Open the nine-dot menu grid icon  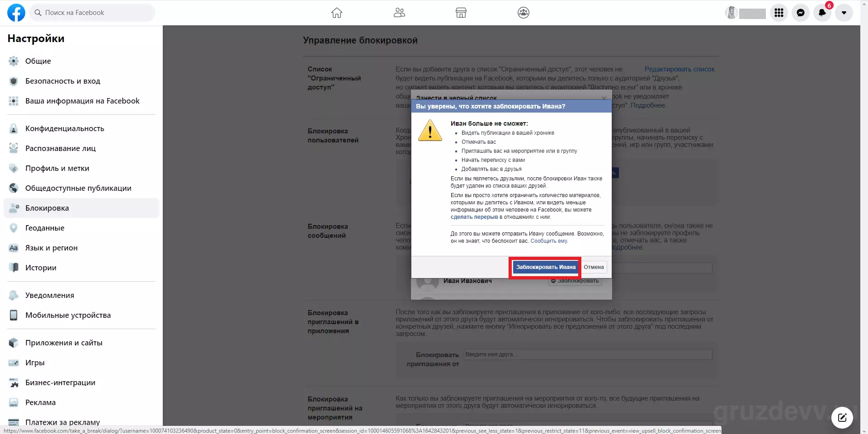pyautogui.click(x=779, y=13)
